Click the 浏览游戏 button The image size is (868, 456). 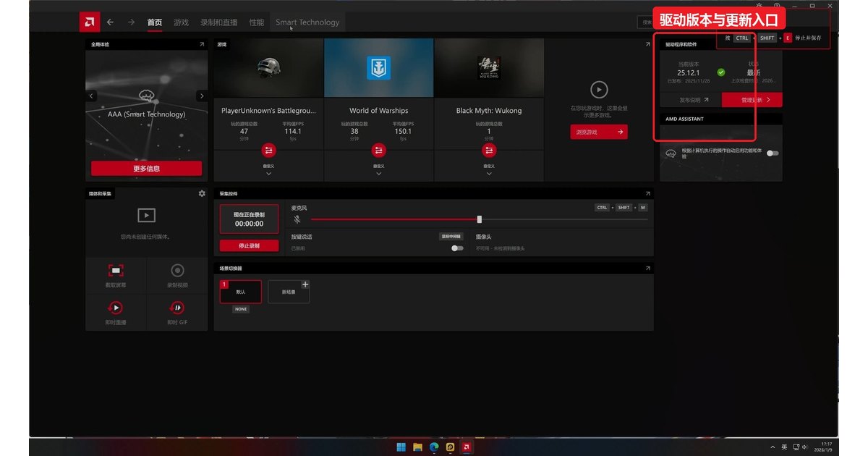point(599,132)
